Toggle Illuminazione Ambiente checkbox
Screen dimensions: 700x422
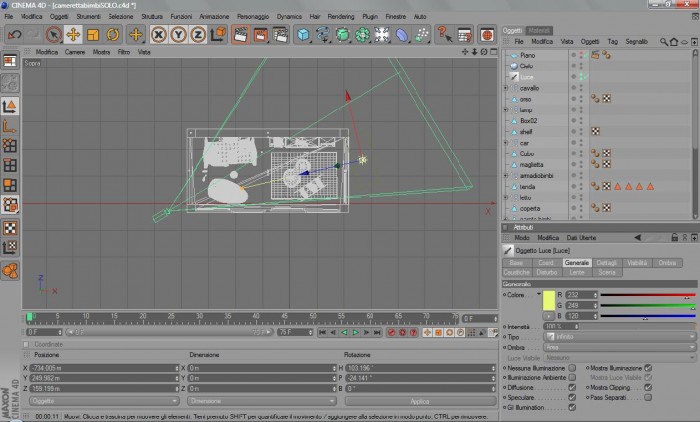[x=572, y=378]
